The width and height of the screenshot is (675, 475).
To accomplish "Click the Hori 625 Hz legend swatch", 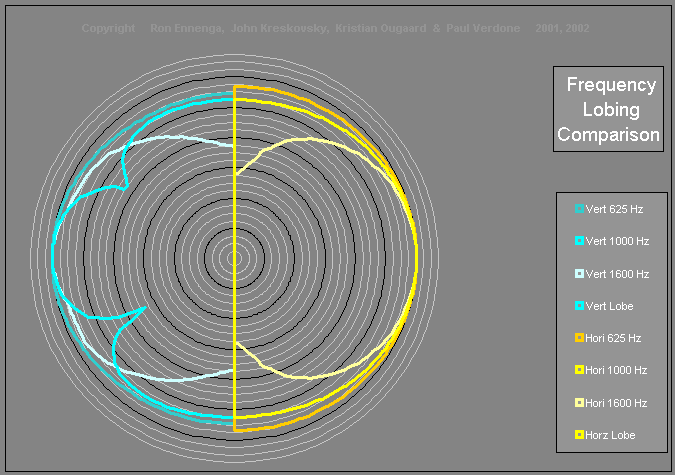I will [579, 338].
